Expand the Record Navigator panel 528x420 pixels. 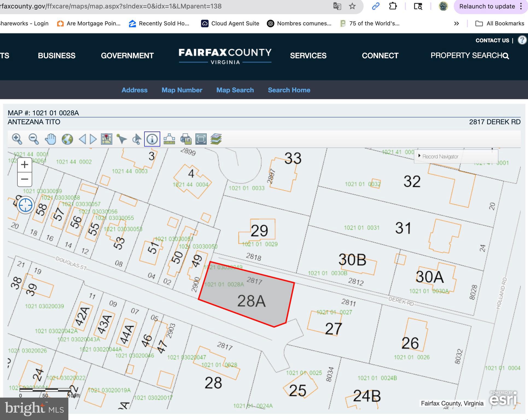click(x=420, y=156)
